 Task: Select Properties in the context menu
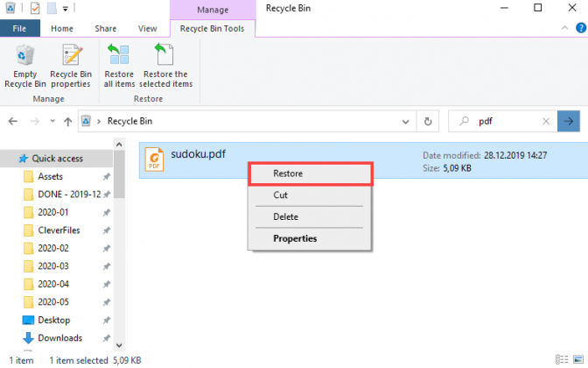(x=295, y=238)
